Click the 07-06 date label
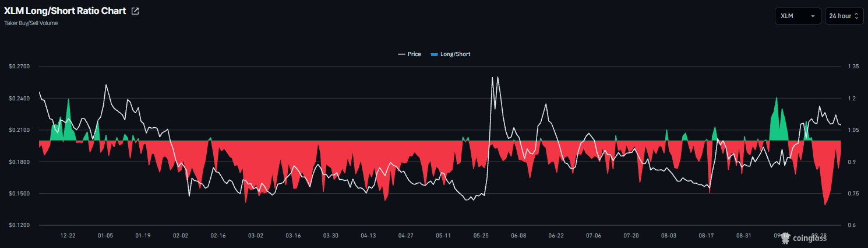Image resolution: width=868 pixels, height=248 pixels. (594, 236)
